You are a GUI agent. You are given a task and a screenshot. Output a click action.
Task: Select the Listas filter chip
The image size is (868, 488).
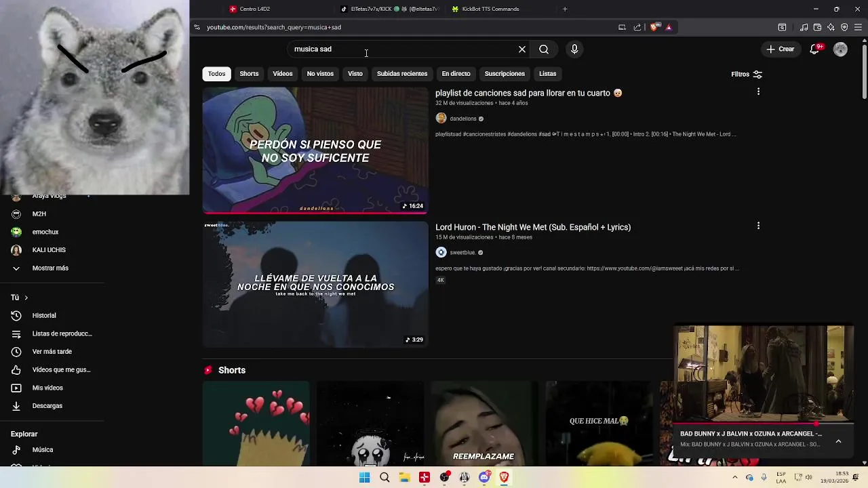(x=548, y=73)
